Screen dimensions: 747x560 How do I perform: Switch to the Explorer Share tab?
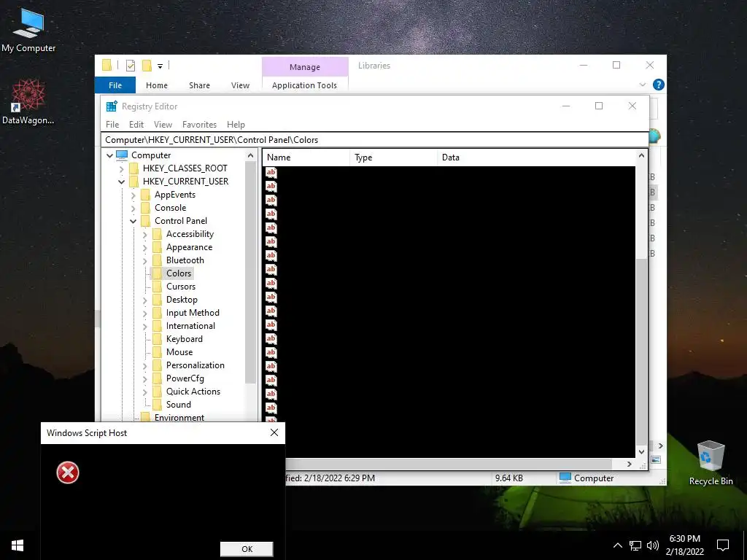(x=199, y=85)
